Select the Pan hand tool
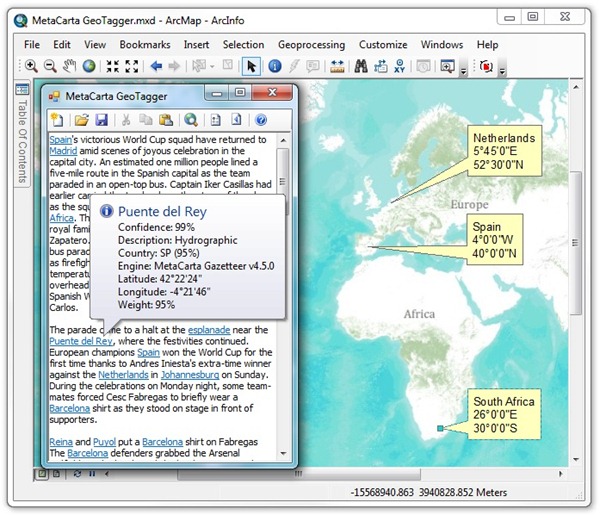This screenshot has height=515, width=600. [x=69, y=67]
